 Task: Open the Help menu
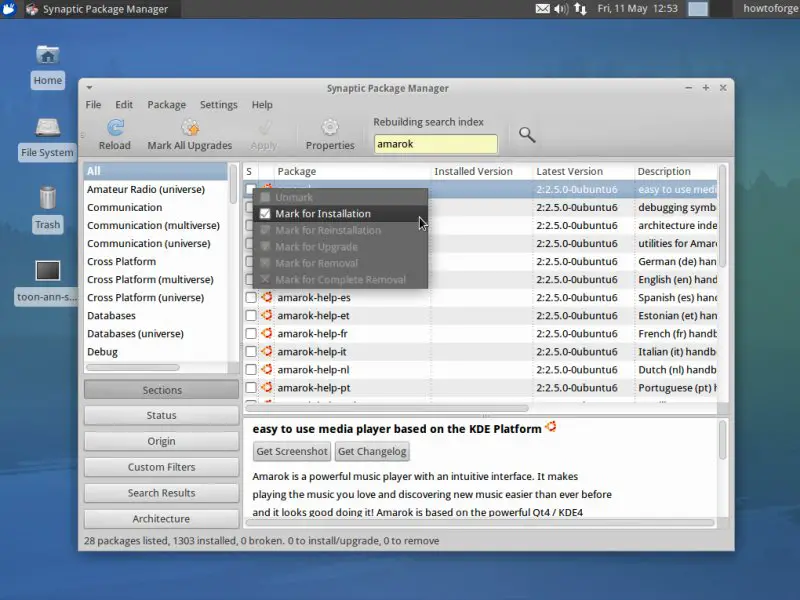[262, 105]
